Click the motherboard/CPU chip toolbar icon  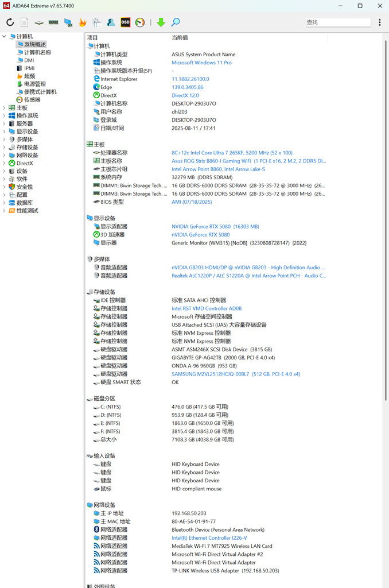[39, 22]
